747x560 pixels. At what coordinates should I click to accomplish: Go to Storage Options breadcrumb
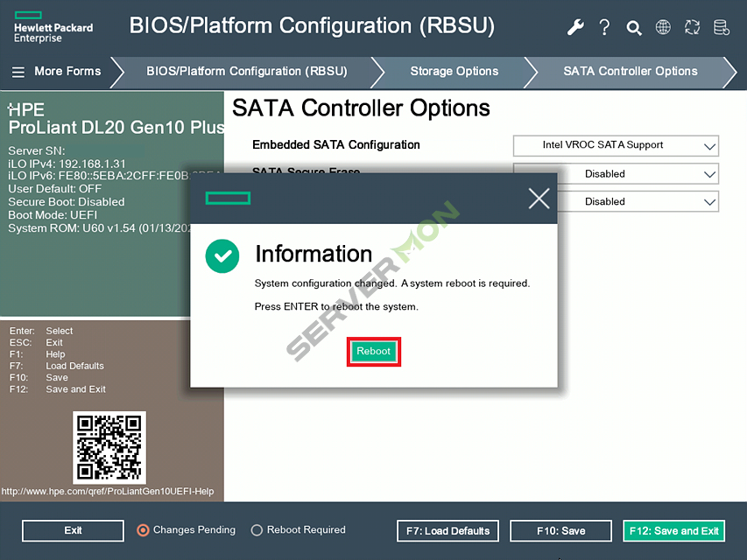(x=454, y=72)
